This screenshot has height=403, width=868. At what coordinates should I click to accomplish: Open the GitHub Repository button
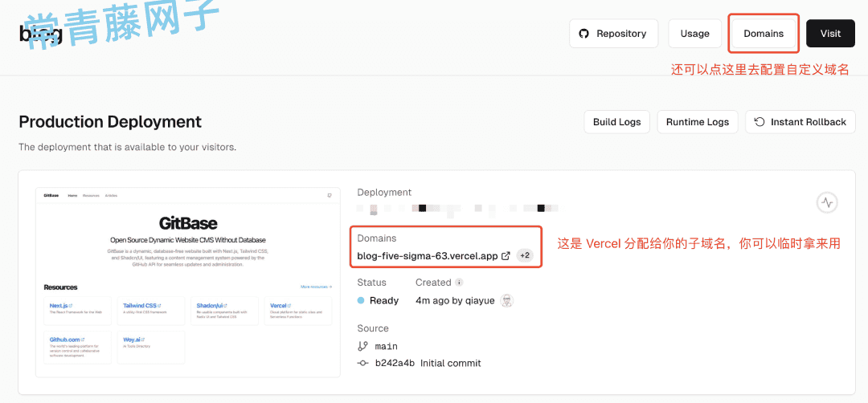tap(613, 34)
